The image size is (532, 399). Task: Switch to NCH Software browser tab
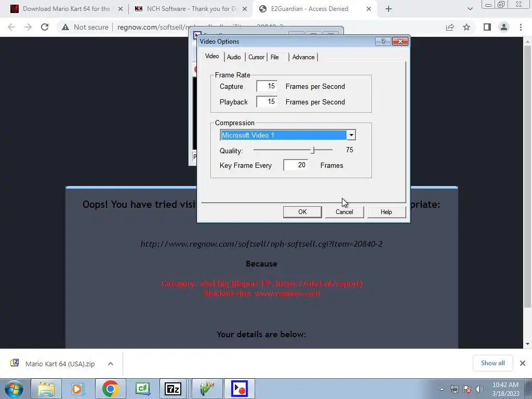(x=191, y=9)
